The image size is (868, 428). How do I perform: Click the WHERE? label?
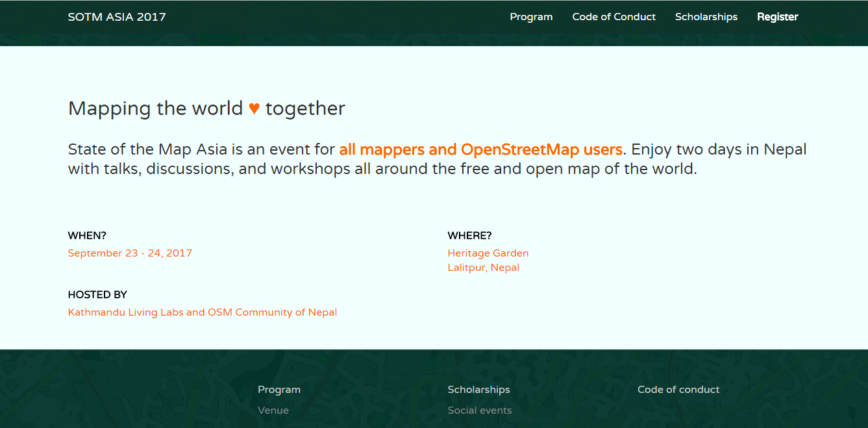pyautogui.click(x=470, y=236)
